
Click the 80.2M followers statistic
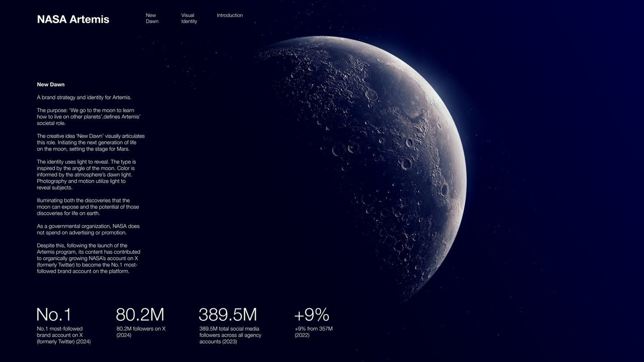pyautogui.click(x=140, y=315)
